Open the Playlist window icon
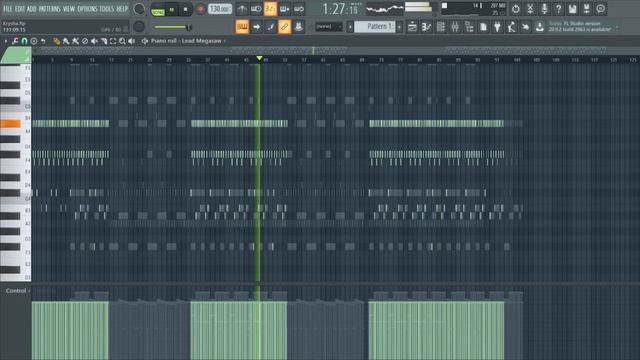The image size is (640, 360). pyautogui.click(x=412, y=27)
